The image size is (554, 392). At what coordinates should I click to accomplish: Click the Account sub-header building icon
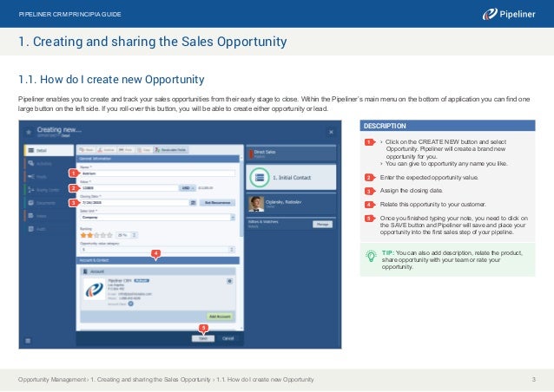85,271
